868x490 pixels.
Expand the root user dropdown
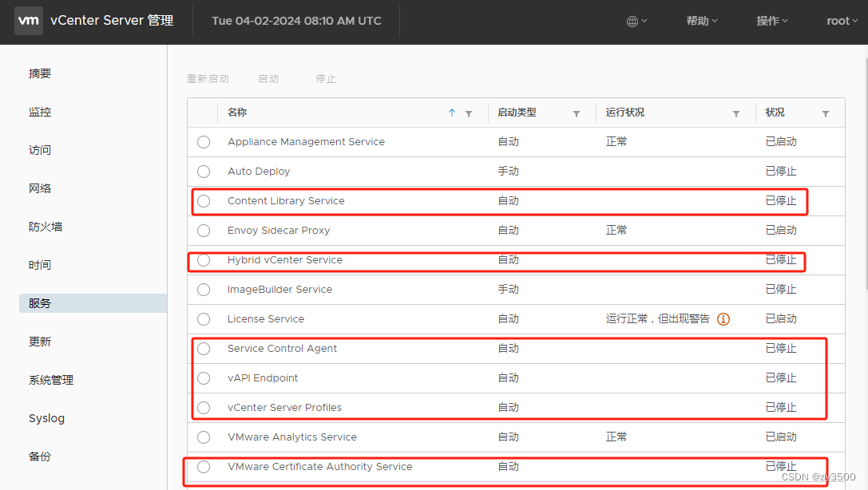tap(842, 21)
